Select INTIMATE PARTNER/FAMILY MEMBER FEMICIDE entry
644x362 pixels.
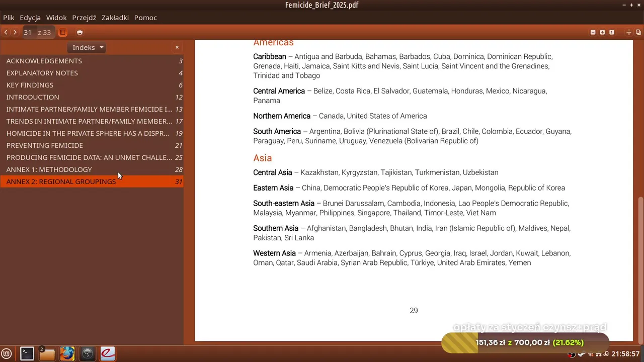click(x=92, y=109)
